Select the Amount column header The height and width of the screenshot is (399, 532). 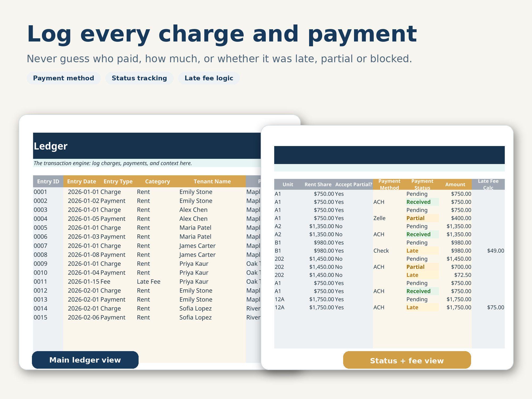click(455, 184)
